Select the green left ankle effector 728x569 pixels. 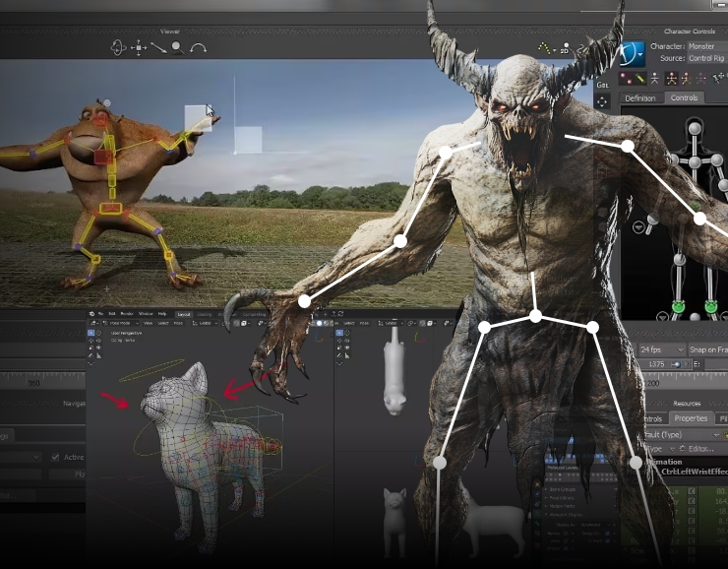pyautogui.click(x=711, y=306)
